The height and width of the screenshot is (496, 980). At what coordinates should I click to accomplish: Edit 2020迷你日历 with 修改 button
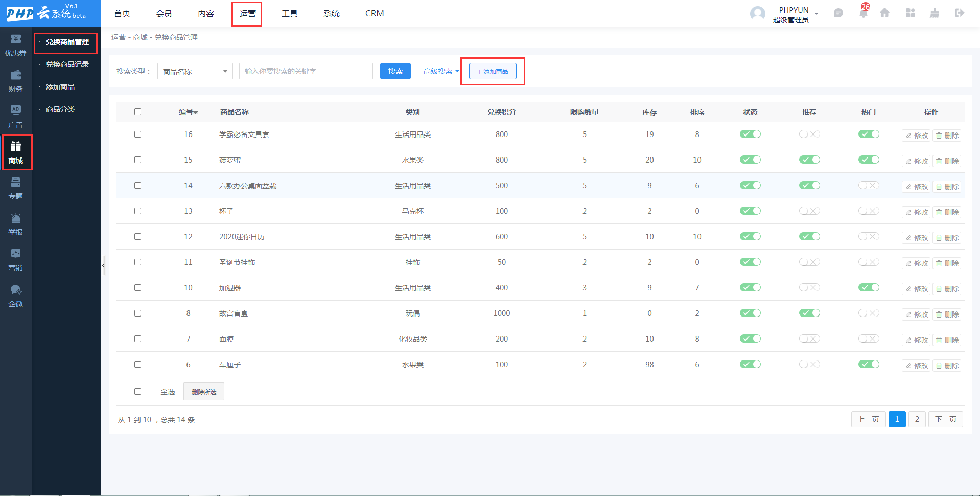[917, 238]
